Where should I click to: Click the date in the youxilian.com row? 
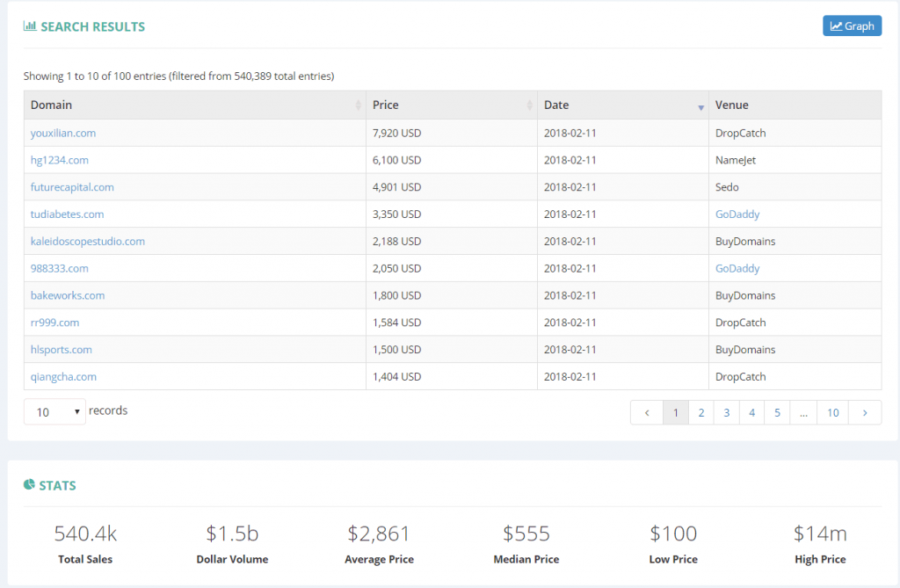[570, 134]
